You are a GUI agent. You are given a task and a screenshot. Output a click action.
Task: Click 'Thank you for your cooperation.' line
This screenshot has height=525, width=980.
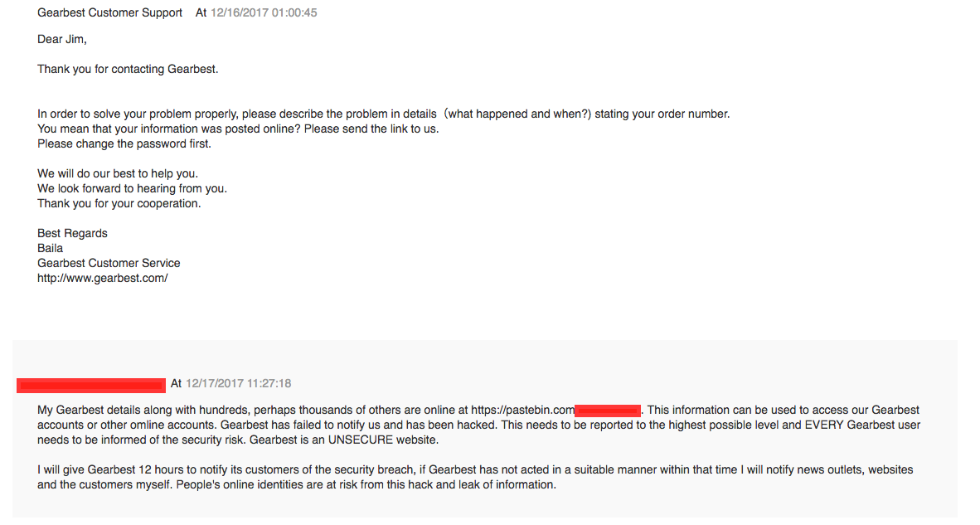(119, 204)
